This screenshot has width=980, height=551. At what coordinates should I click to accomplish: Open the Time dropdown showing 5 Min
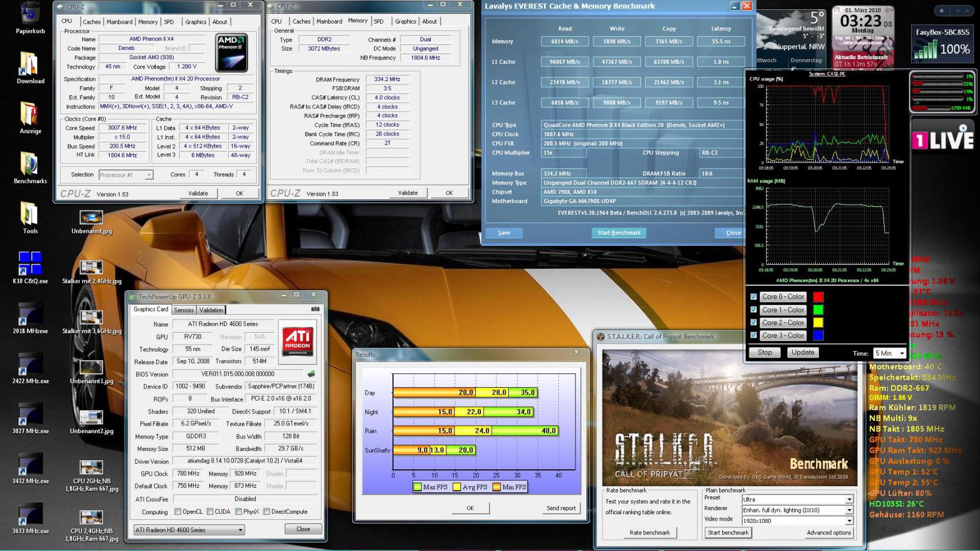coord(889,353)
